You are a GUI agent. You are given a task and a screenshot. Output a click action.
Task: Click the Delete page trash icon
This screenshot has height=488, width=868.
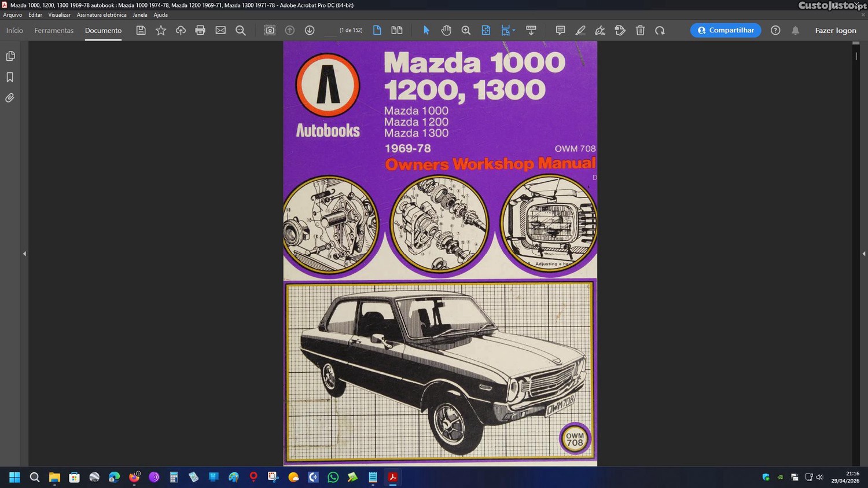point(640,31)
